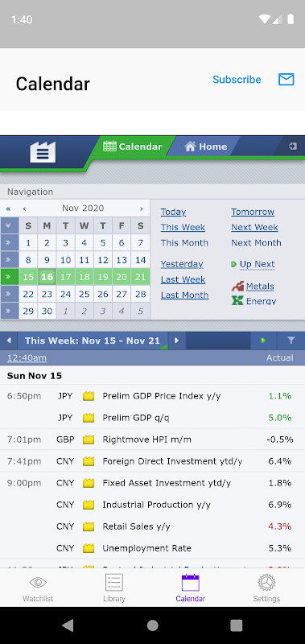305x644 pixels.
Task: Switch to the Home tab in site header
Action: coord(206,147)
